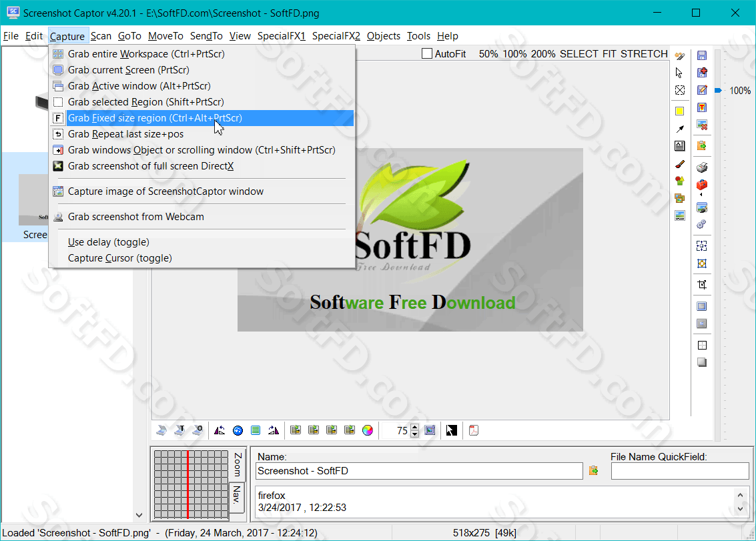Choose Grab selected Region
The height and width of the screenshot is (541, 756).
[x=202, y=102]
